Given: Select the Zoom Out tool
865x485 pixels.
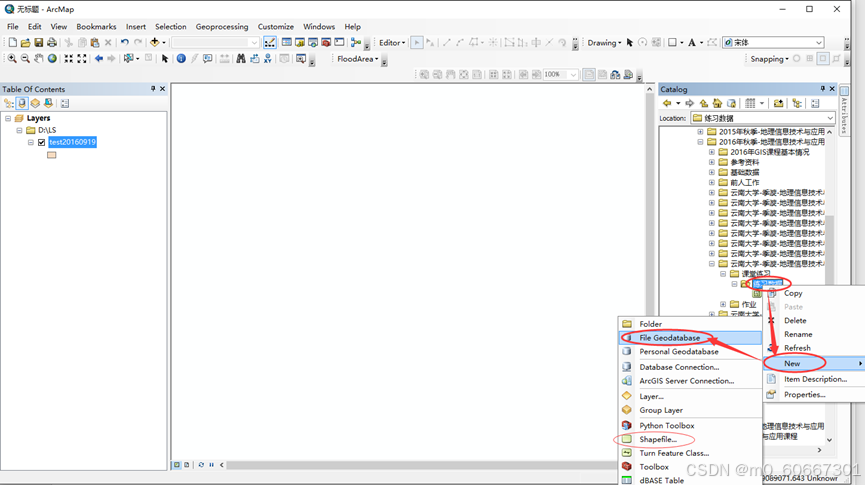Looking at the screenshot, I should coord(25,58).
